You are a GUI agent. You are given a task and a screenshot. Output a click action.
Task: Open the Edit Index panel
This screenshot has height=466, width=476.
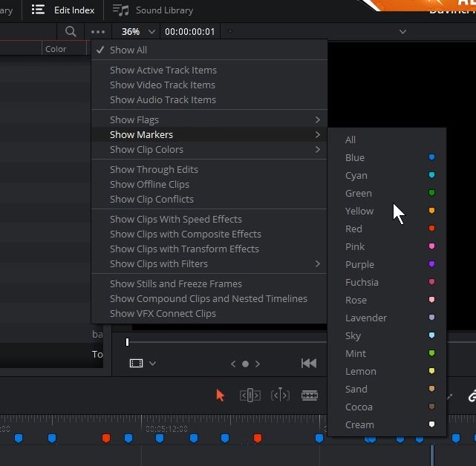[x=63, y=10]
